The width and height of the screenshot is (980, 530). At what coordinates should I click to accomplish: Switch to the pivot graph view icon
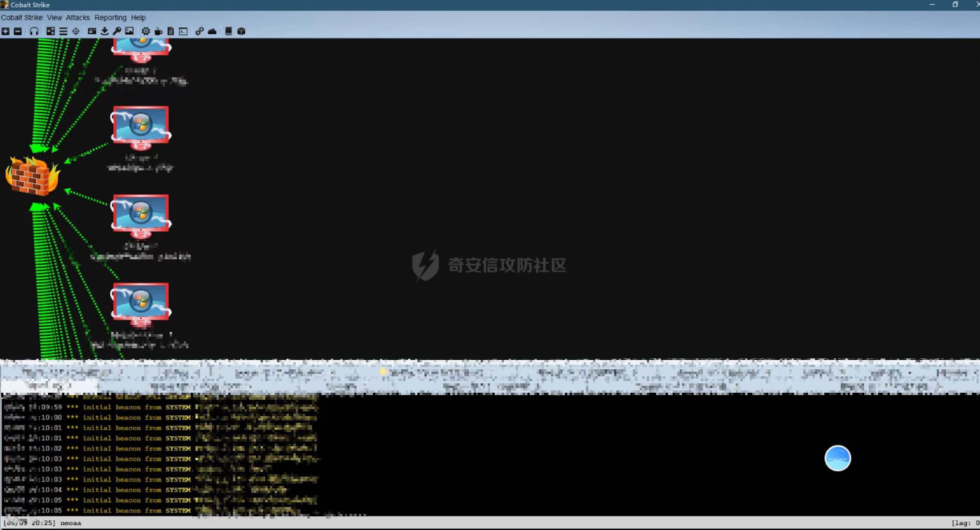(x=51, y=31)
